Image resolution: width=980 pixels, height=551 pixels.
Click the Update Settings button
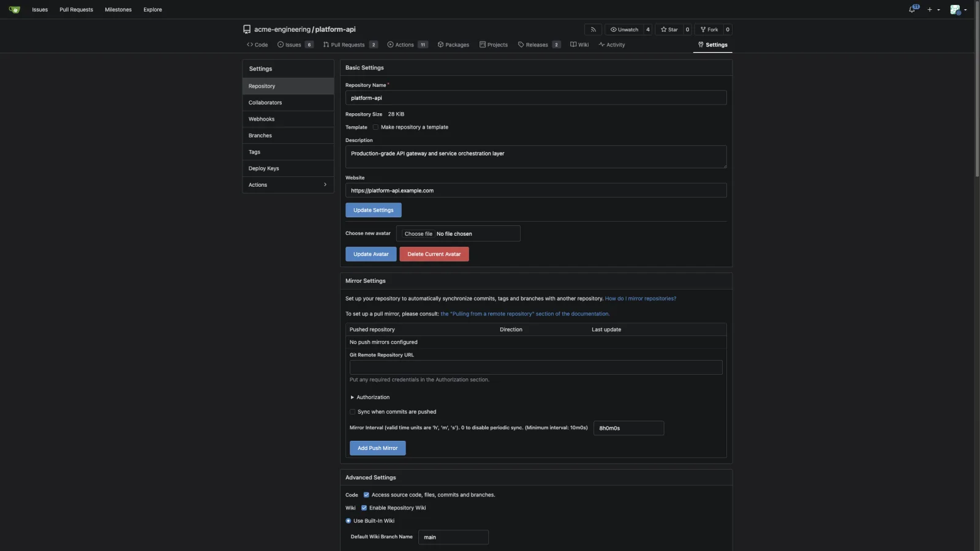coord(374,210)
